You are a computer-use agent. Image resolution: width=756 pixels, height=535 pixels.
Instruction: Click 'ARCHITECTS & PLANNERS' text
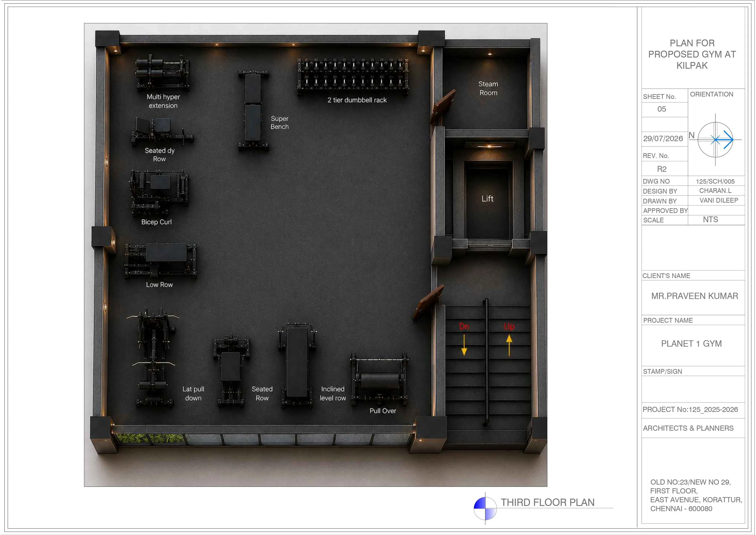pyautogui.click(x=688, y=428)
